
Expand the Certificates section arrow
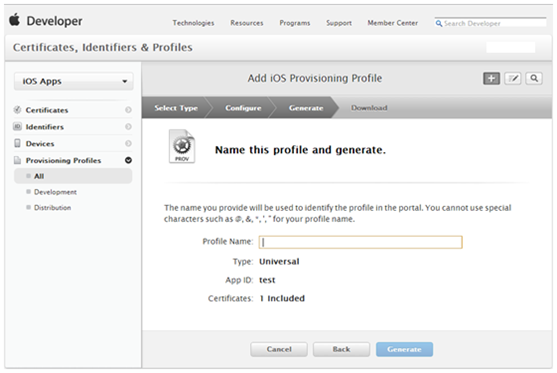point(128,110)
